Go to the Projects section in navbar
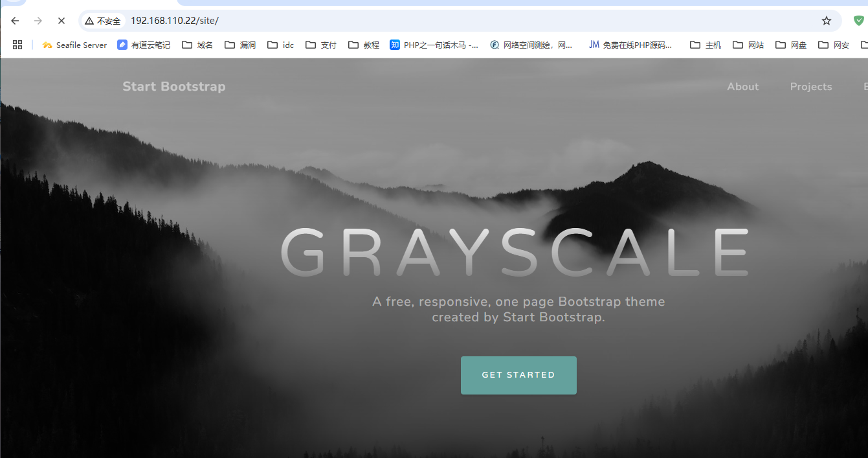The image size is (868, 458). click(810, 87)
